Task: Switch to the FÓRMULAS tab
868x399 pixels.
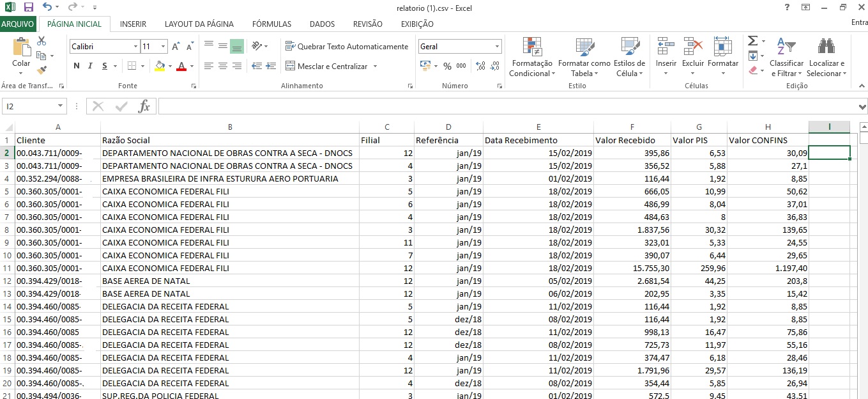Action: click(x=271, y=24)
